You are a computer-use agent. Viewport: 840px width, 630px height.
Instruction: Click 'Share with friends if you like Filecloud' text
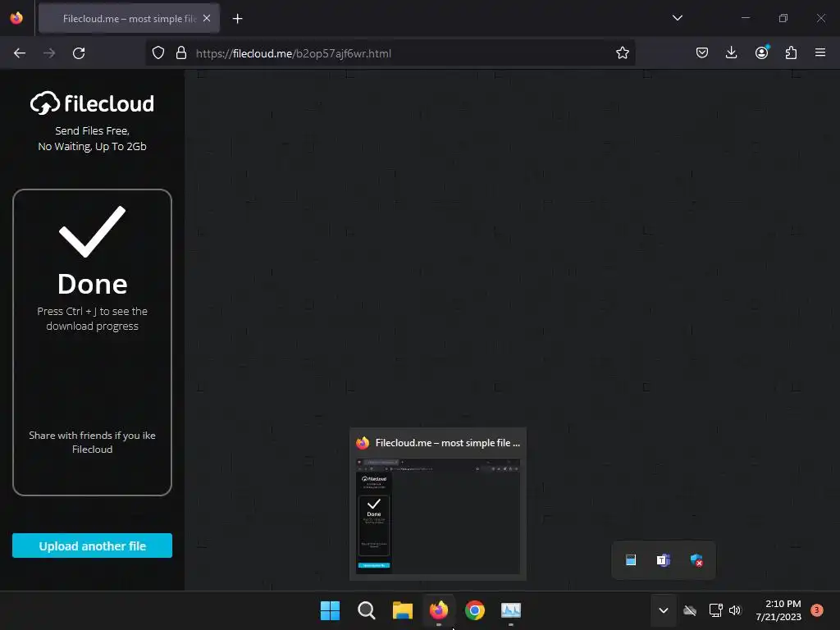point(92,442)
